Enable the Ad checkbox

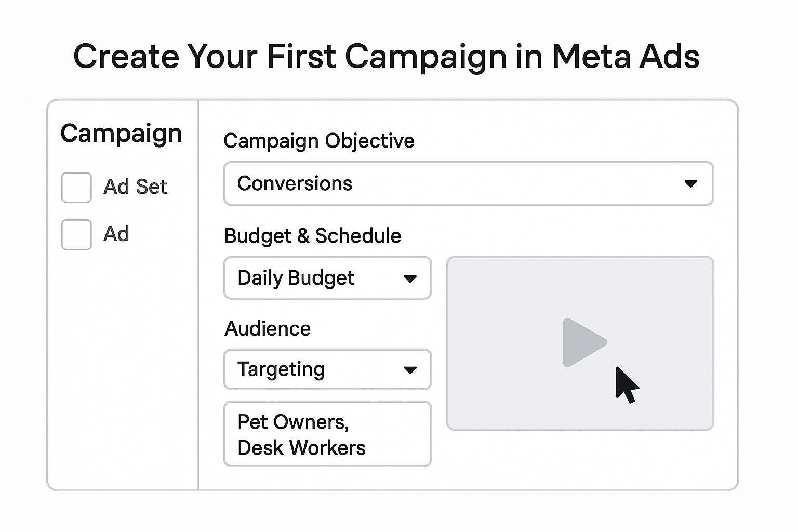point(76,234)
